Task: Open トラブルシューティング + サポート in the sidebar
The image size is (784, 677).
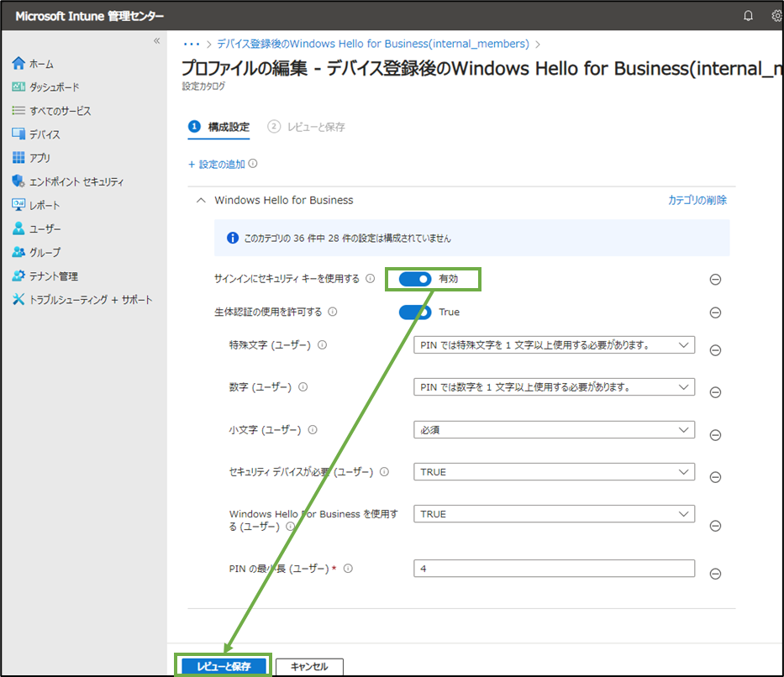Action: point(91,300)
